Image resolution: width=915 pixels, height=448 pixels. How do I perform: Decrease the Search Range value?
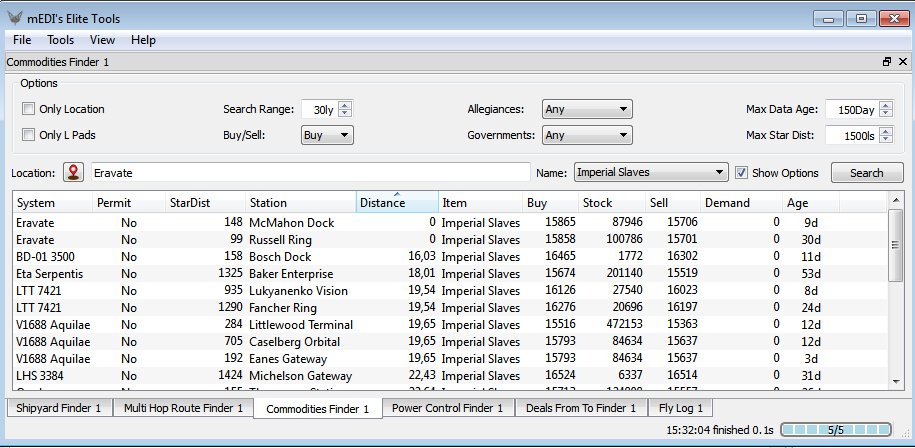(x=345, y=113)
